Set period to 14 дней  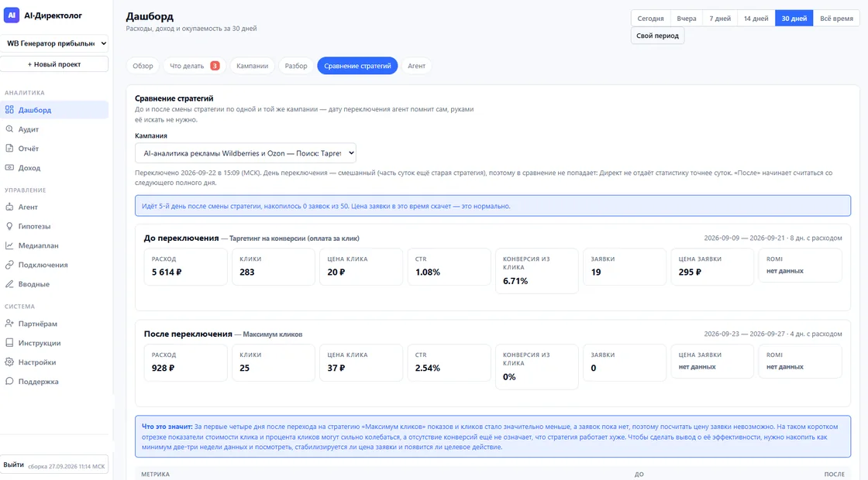point(756,19)
